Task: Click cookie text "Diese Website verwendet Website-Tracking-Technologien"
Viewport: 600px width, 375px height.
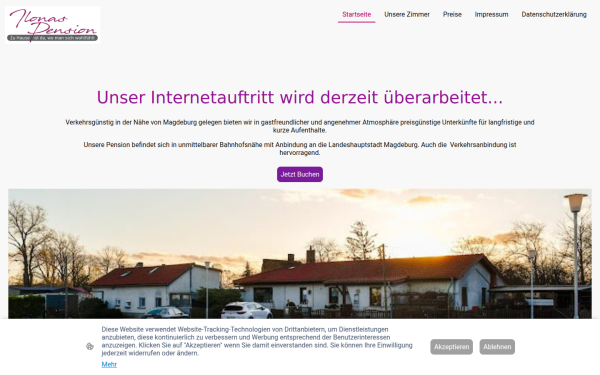Action: tap(257, 341)
